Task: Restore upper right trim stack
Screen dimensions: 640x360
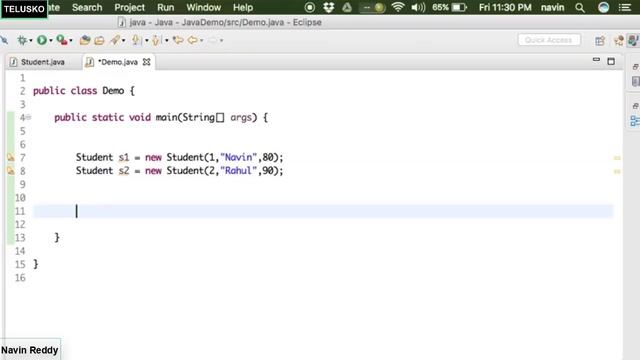Action: tap(636, 67)
